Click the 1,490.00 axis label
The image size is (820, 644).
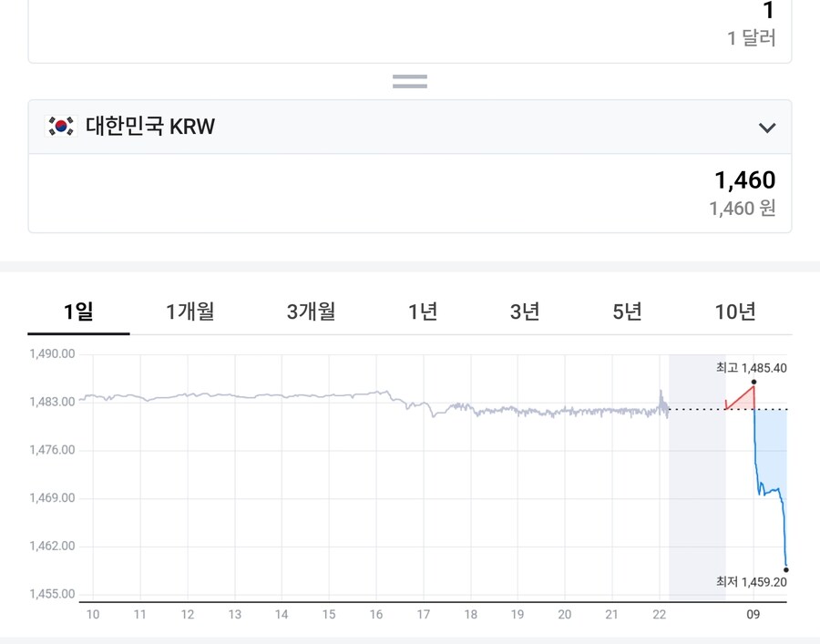55,353
